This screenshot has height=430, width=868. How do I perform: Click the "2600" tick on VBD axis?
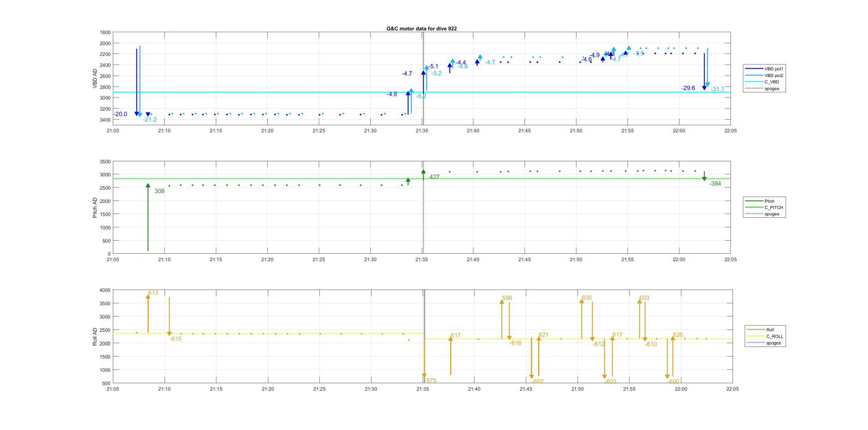pos(105,76)
